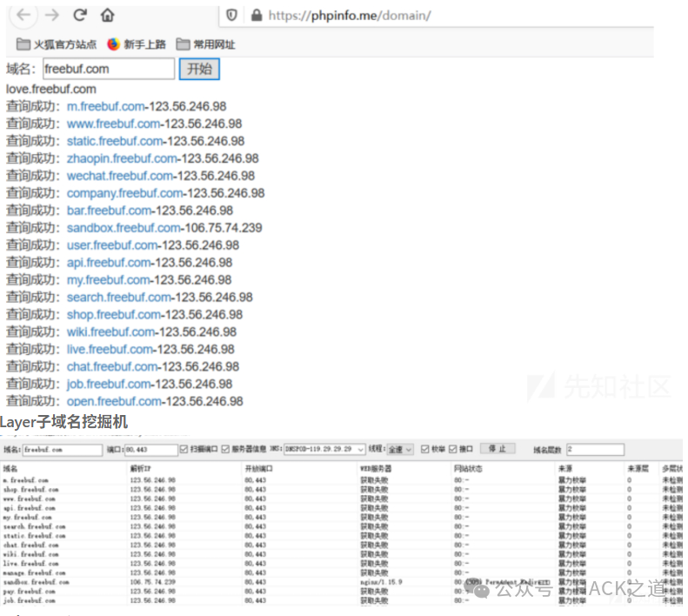Open the live.freebuf.com link
The height and width of the screenshot is (616, 688).
tap(110, 349)
